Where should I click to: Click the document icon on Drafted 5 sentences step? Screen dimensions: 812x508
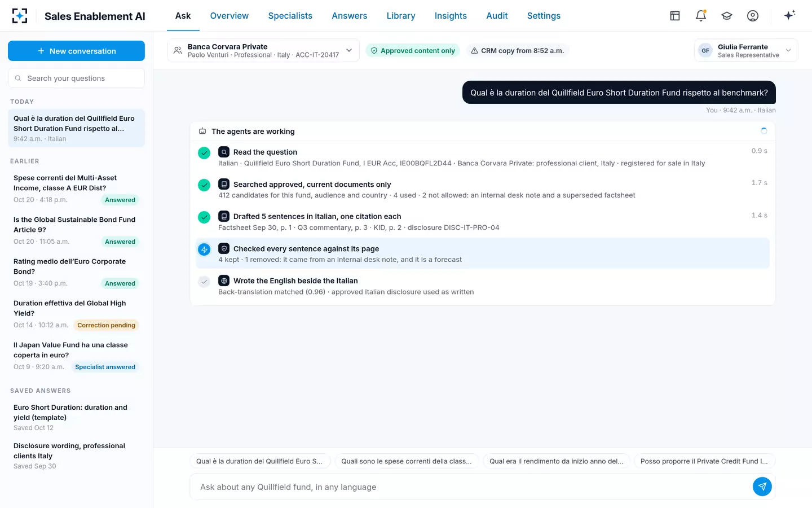(x=224, y=216)
